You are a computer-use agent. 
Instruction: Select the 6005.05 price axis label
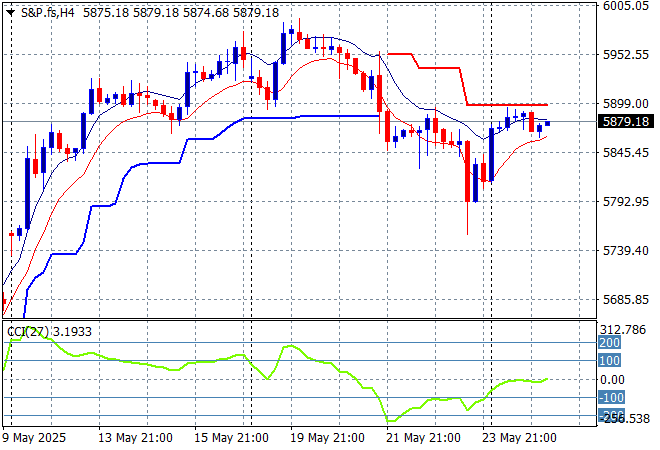(x=628, y=5)
